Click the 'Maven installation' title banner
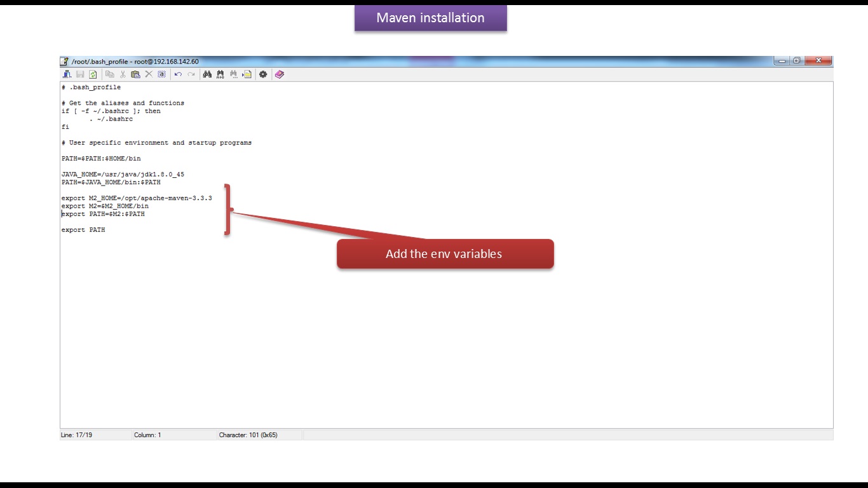Viewport: 868px width, 488px height. 430,18
